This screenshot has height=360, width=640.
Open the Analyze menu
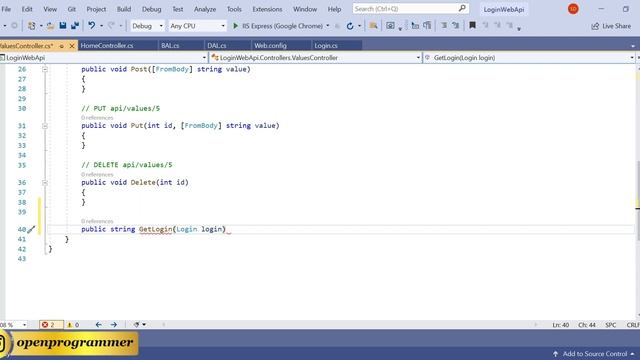click(205, 9)
